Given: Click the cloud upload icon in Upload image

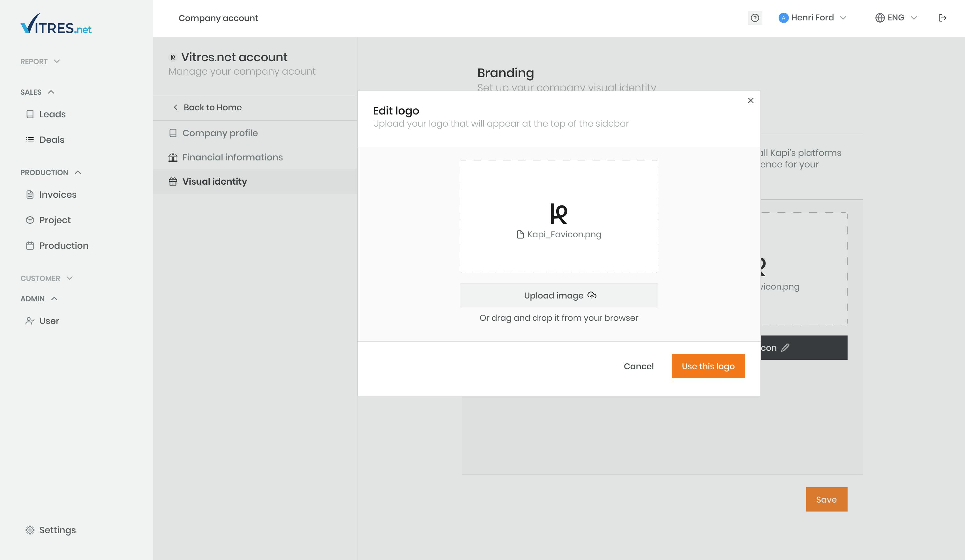Looking at the screenshot, I should (x=592, y=296).
